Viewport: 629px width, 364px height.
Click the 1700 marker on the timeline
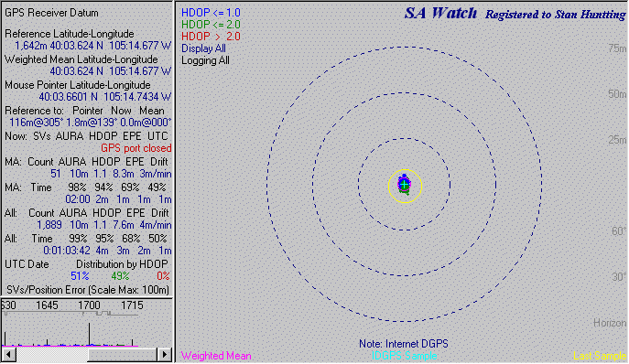[89, 305]
